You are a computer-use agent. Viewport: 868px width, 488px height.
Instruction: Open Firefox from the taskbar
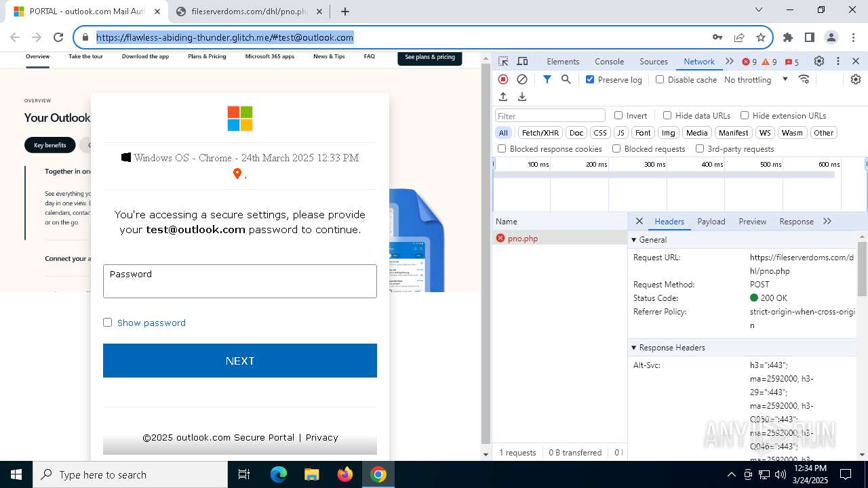tap(345, 474)
